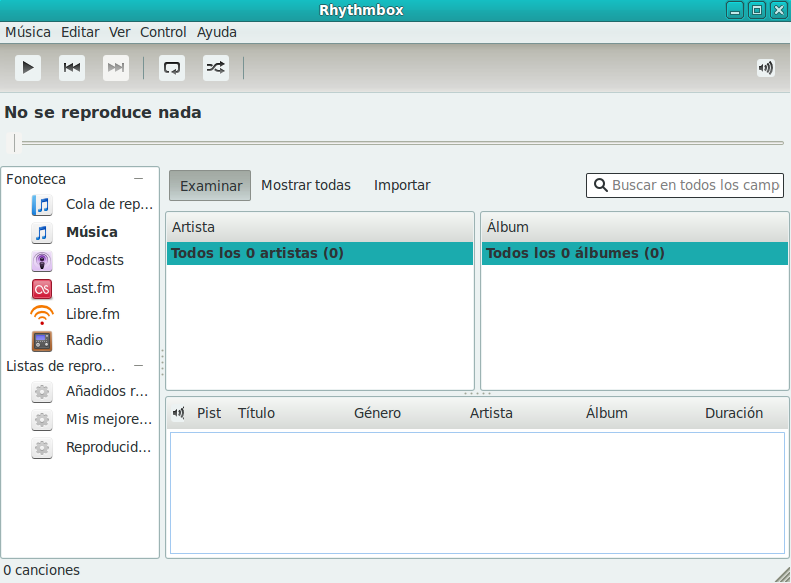791x583 pixels.
Task: Click the 0 canciones status text
Action: click(41, 570)
